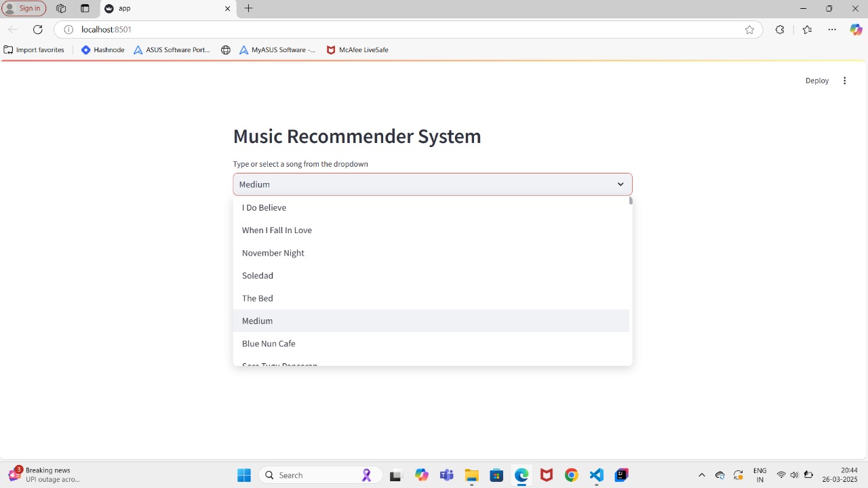Open a new browser tab
The height and width of the screenshot is (488, 868).
[x=248, y=8]
